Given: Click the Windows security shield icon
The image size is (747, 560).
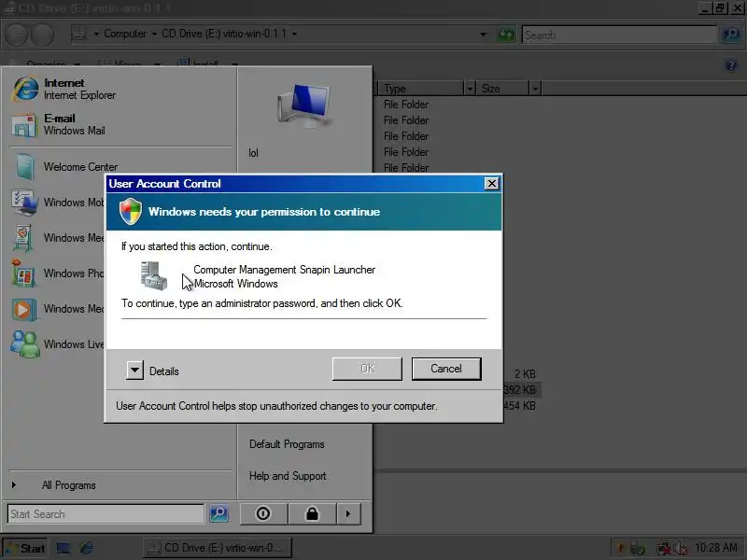Looking at the screenshot, I should coord(131,212).
